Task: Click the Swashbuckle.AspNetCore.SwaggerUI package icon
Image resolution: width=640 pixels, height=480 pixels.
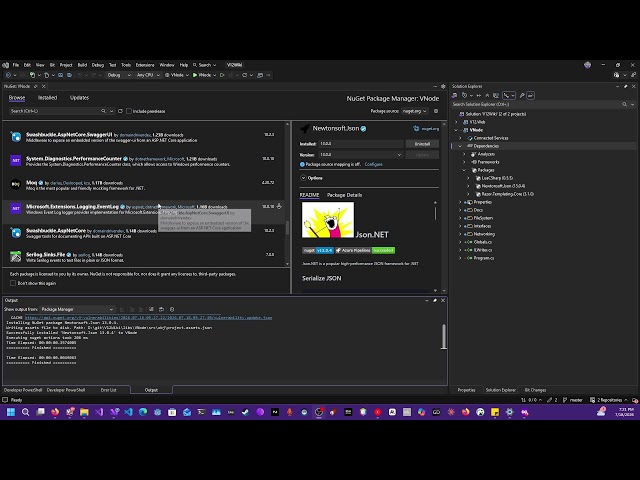Action: [x=16, y=137]
